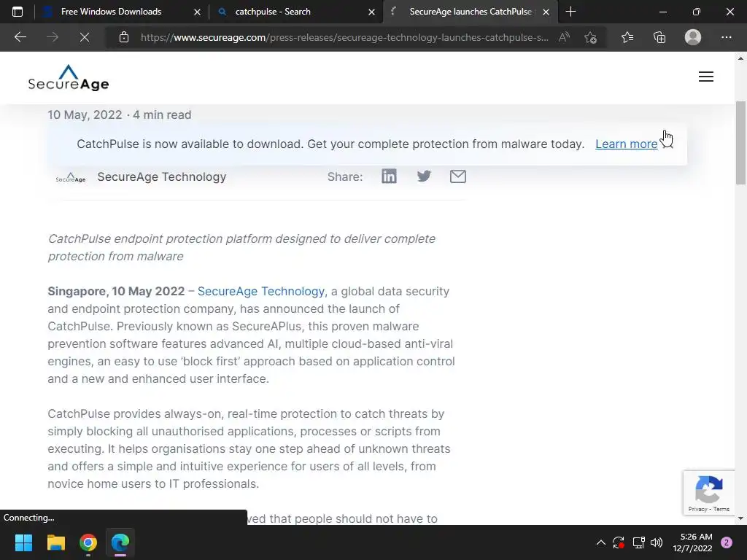Click the SecureAge header logo
The image size is (747, 560).
point(69,77)
